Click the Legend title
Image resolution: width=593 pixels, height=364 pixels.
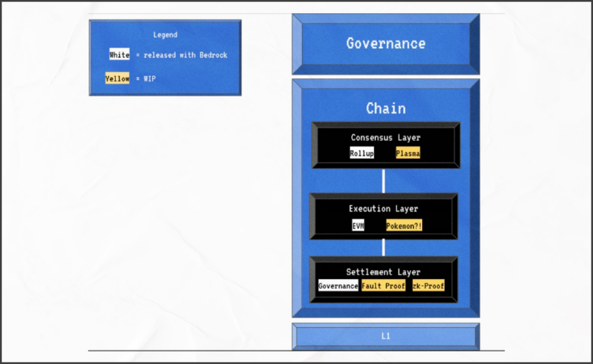coord(165,35)
